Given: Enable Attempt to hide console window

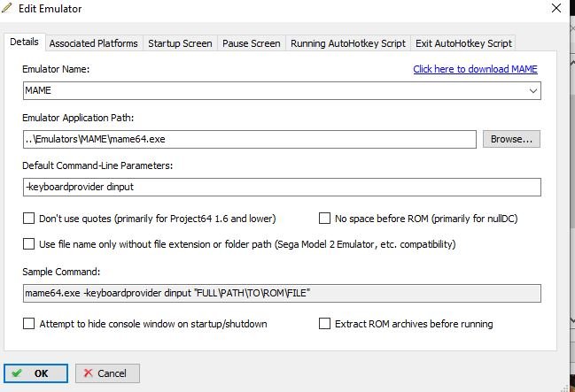Looking at the screenshot, I should click(x=29, y=324).
